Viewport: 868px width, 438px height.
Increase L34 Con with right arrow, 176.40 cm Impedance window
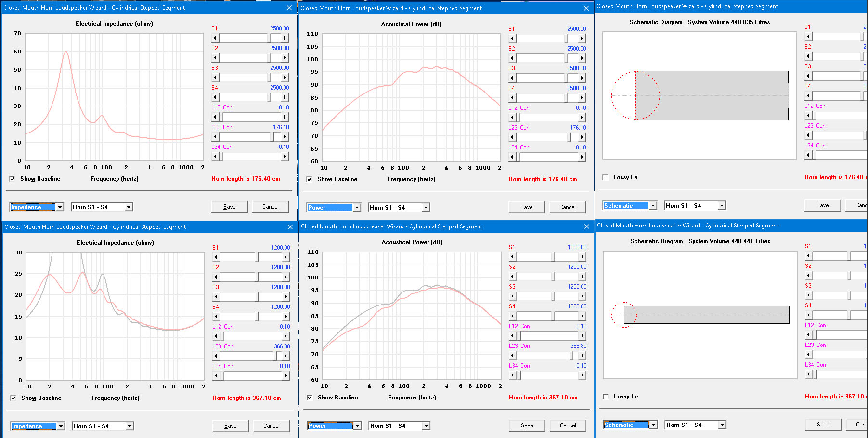pyautogui.click(x=285, y=157)
